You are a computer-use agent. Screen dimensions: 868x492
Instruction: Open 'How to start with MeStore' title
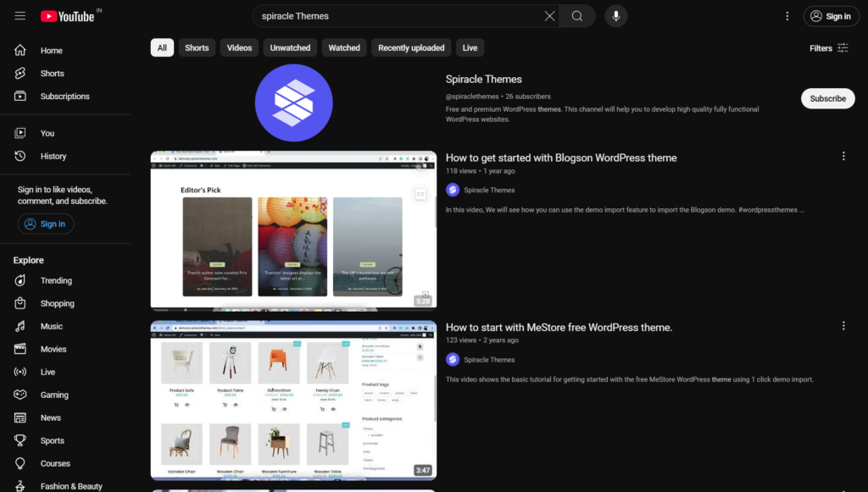[x=559, y=327]
